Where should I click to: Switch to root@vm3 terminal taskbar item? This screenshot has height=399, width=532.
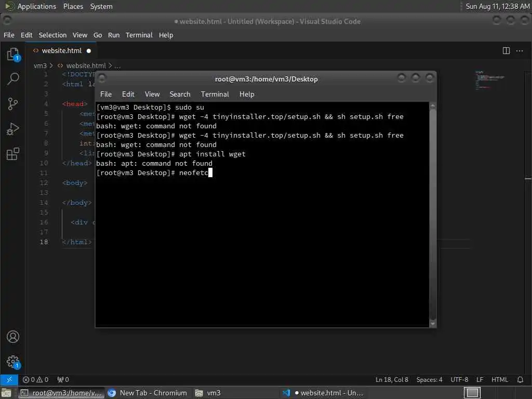coord(61,393)
